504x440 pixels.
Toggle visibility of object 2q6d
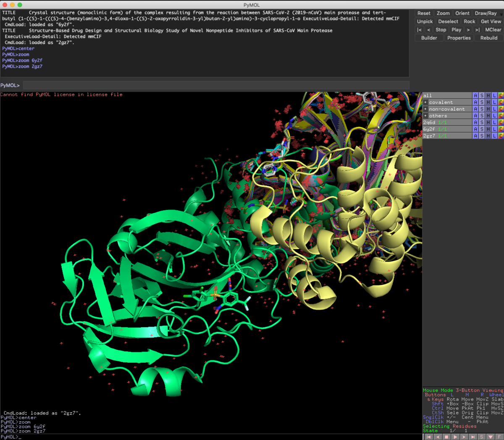point(447,123)
